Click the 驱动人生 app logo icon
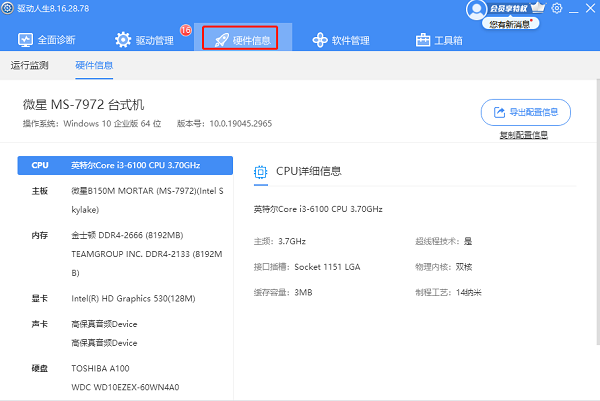Screen dimensions: 600x401 tap(9, 8)
